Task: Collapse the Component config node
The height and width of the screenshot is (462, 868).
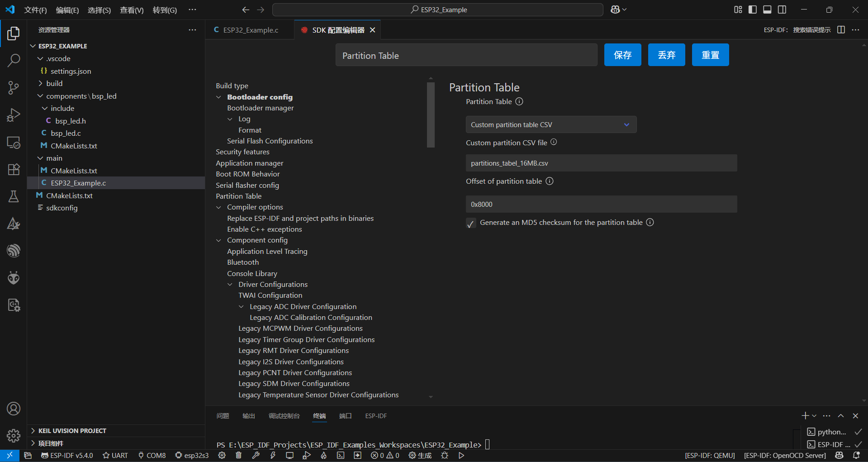Action: 219,240
